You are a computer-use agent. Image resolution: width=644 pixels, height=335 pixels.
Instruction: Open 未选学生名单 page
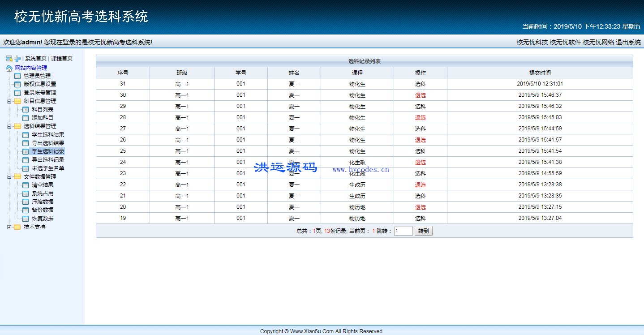(x=48, y=168)
